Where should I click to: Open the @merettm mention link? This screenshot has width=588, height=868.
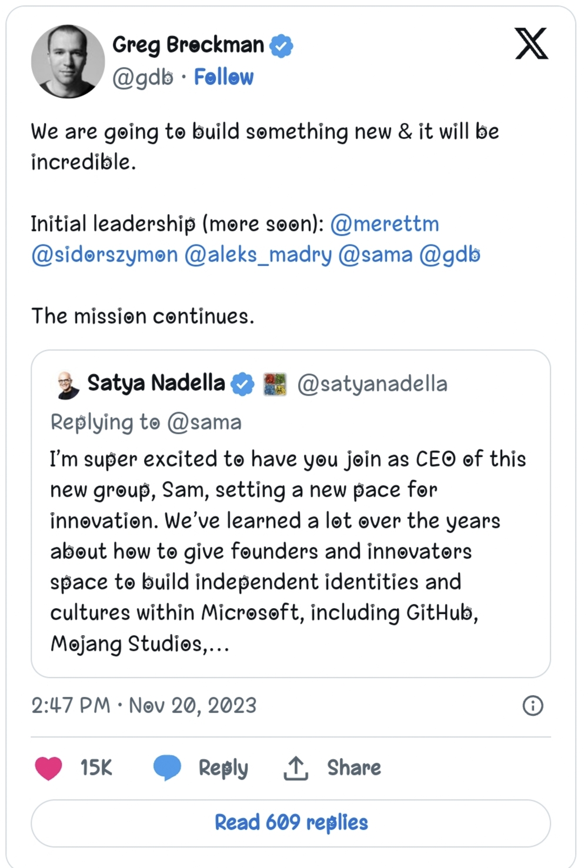pos(385,224)
